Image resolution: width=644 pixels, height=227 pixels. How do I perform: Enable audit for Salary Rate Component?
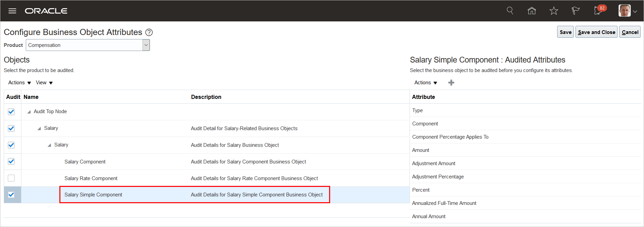(x=11, y=178)
